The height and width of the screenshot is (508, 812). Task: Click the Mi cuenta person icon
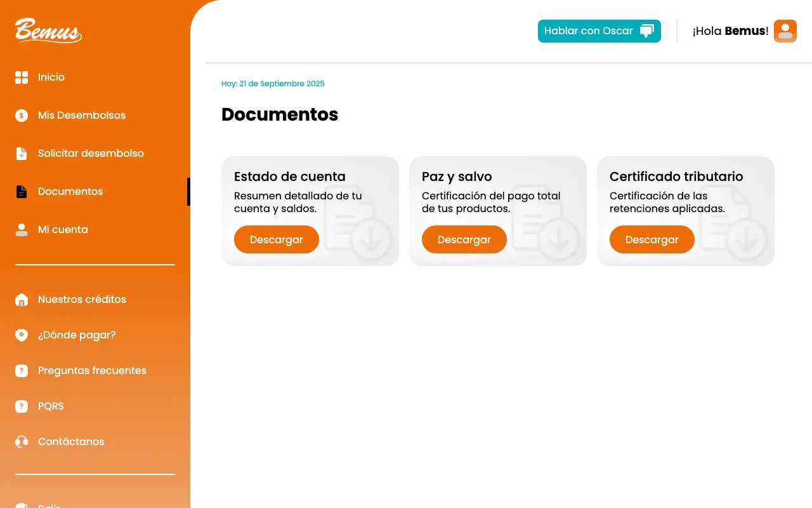point(22,230)
